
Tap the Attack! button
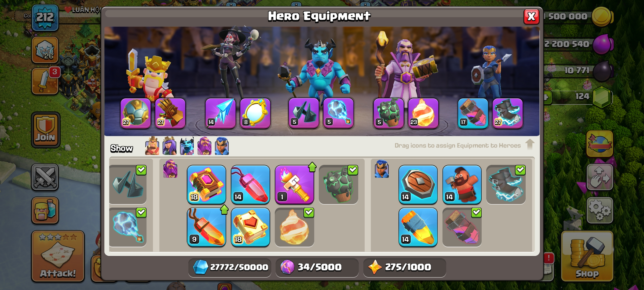[58, 256]
